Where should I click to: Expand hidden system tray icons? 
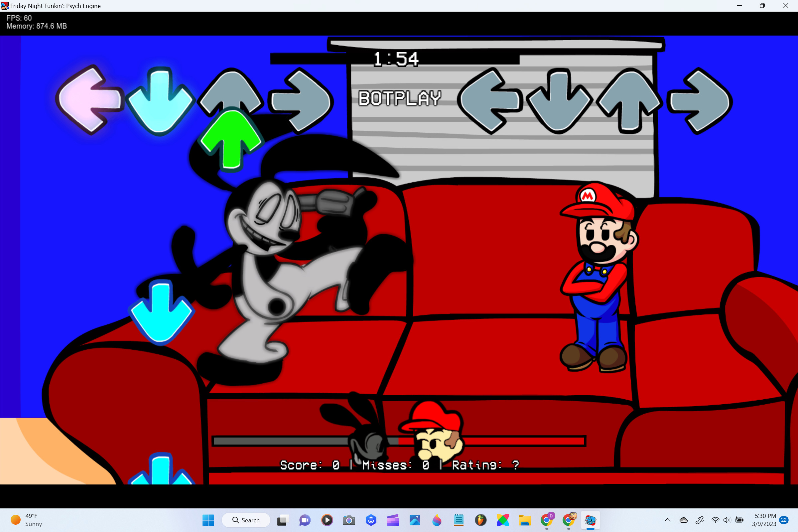pos(668,520)
